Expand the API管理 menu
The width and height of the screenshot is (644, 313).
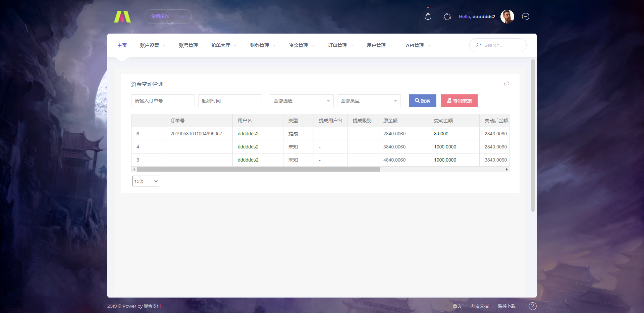coord(418,45)
